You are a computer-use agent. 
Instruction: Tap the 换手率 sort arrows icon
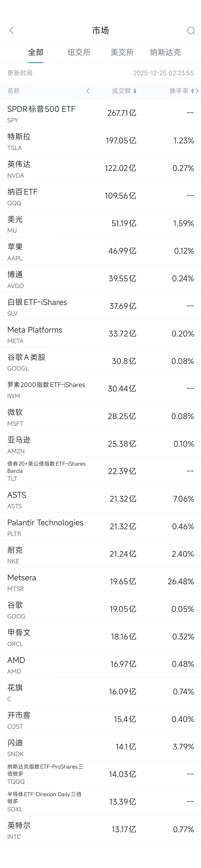[192, 91]
